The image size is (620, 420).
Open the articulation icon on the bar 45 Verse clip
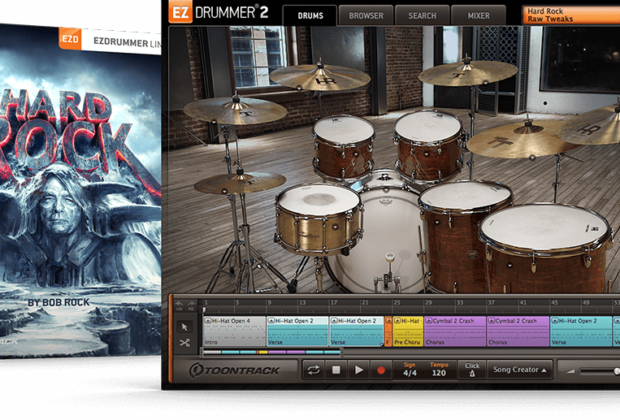click(554, 321)
